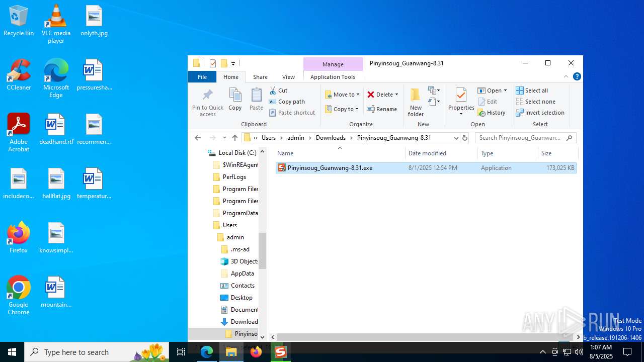Open the Delete dropdown arrow
This screenshot has width=644, height=362.
tap(396, 95)
